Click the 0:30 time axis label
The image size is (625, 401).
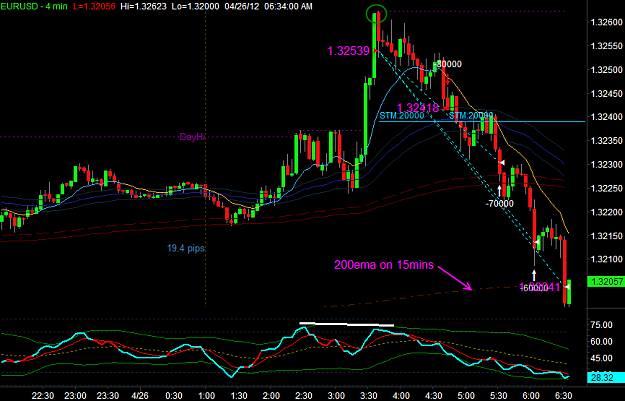pyautogui.click(x=174, y=396)
